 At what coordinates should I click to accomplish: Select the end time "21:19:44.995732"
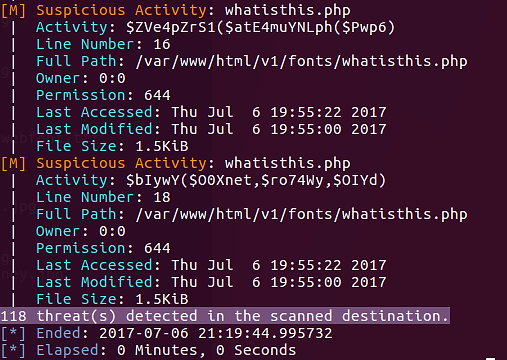coord(265,333)
